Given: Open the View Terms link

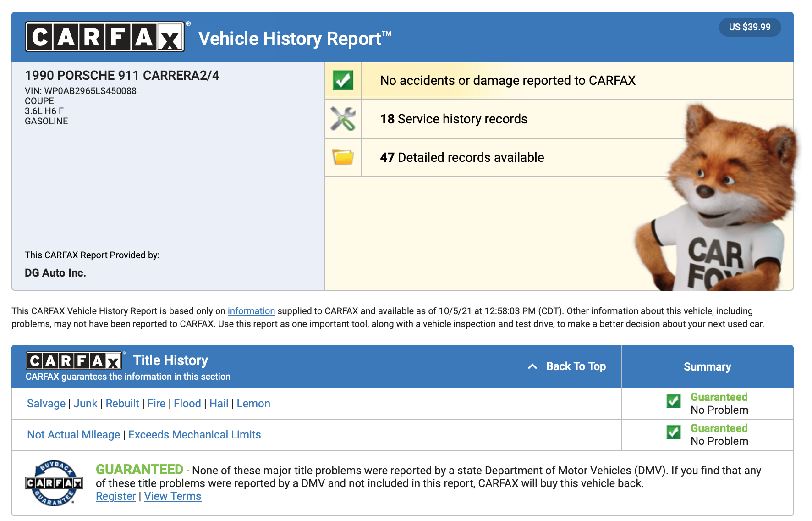Looking at the screenshot, I should [x=172, y=496].
